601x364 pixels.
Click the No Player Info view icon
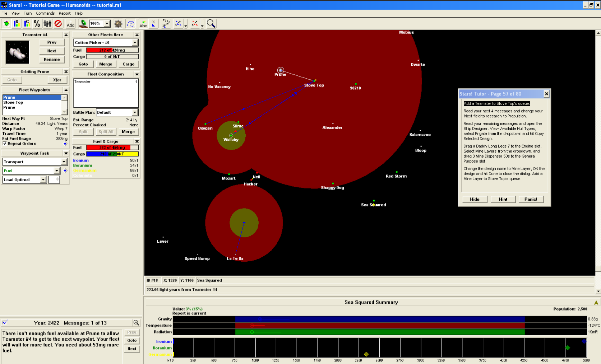pos(58,24)
